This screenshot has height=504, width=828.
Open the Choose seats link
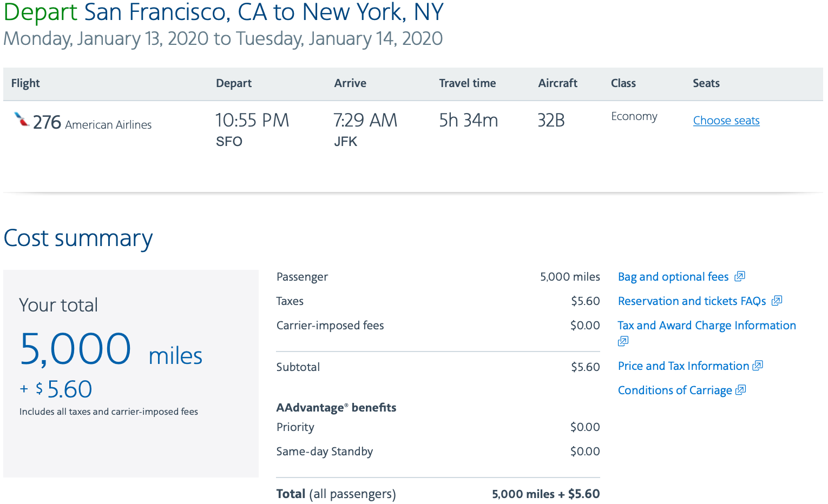point(726,121)
